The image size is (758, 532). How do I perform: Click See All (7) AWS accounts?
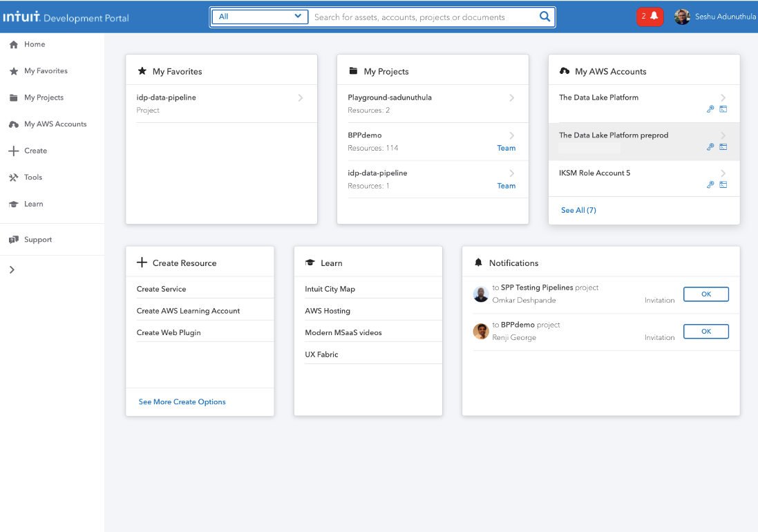578,210
